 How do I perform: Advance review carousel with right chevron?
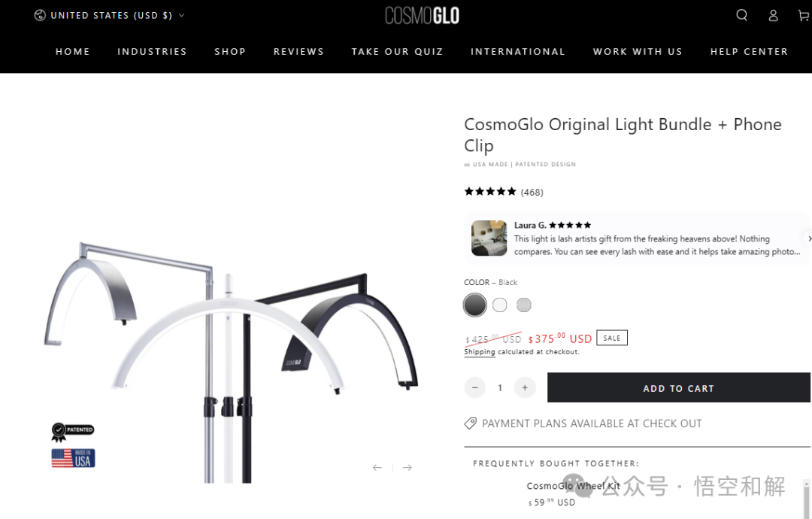[809, 238]
